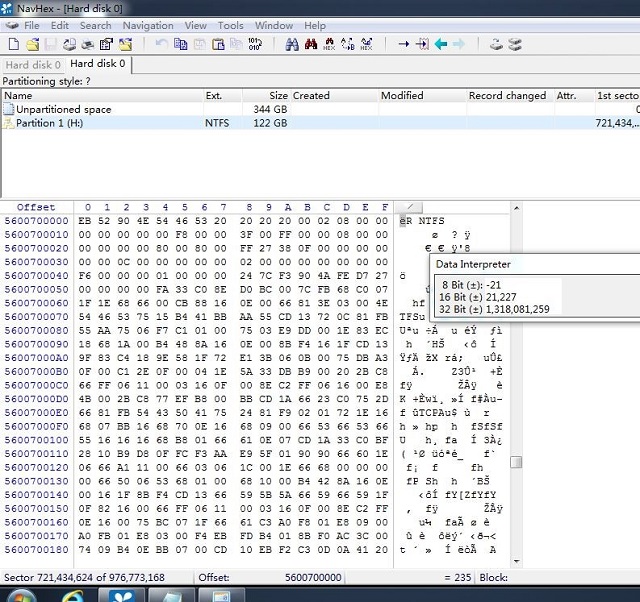The height and width of the screenshot is (602, 640).
Task: Click the Copy block icon
Action: pyautogui.click(x=180, y=44)
